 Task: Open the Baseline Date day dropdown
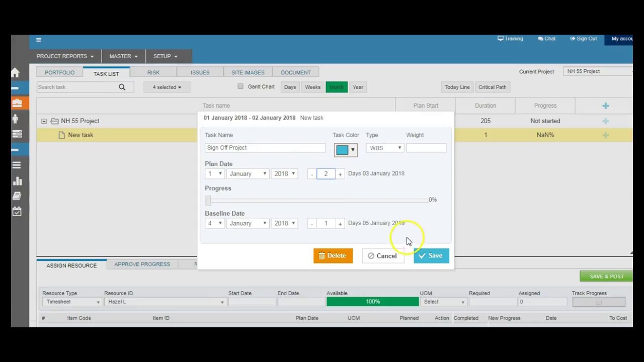coord(214,223)
